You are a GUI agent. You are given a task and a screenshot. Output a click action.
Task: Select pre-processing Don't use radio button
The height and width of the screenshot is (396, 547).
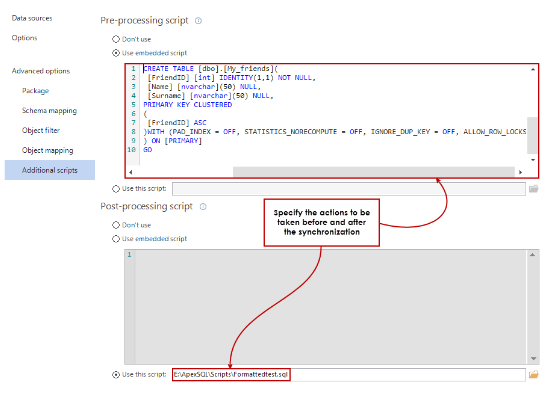(x=116, y=39)
